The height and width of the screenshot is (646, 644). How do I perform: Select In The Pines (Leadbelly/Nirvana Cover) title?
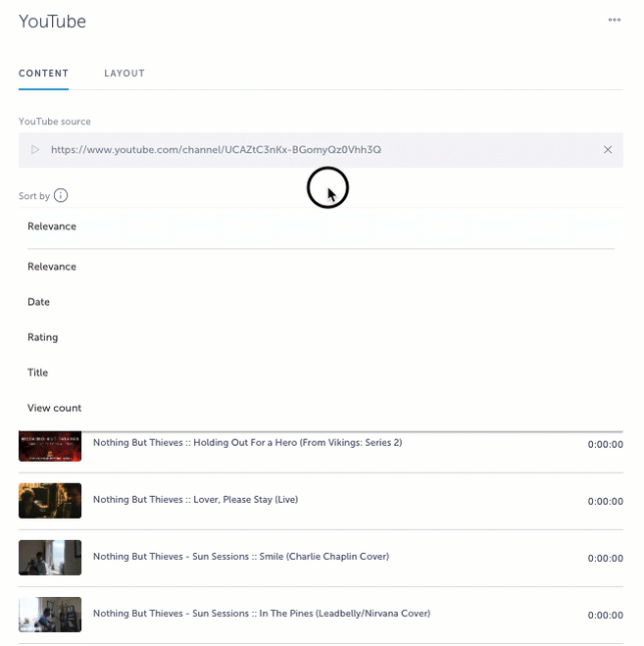tap(262, 614)
